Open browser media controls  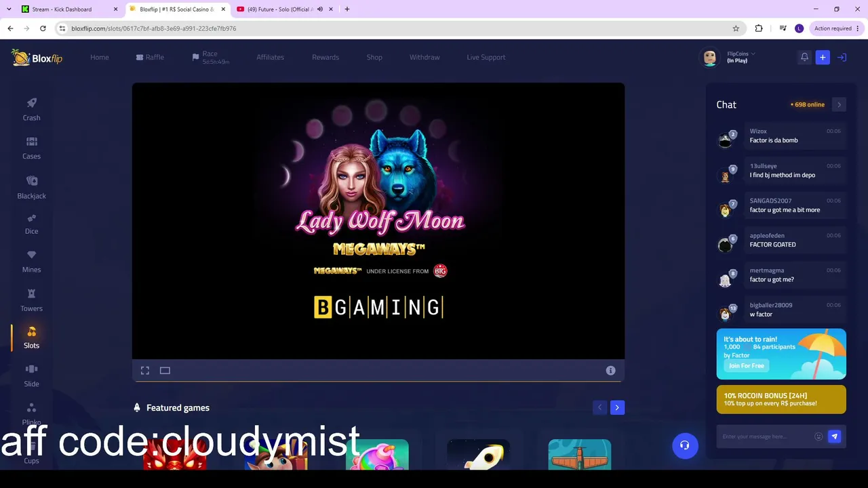(x=783, y=28)
